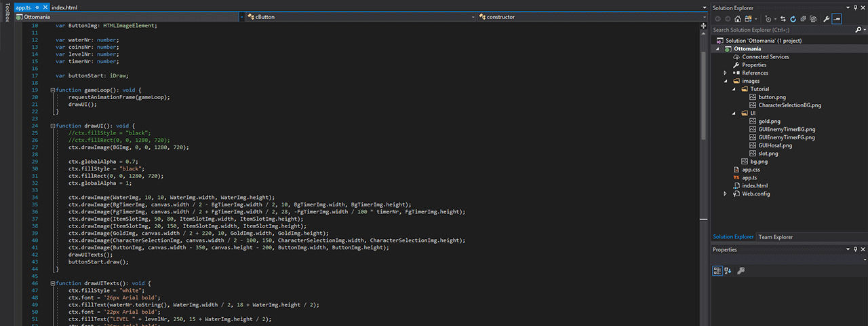Click the Search Solution Explorer field
The height and width of the screenshot is (326, 868).
(x=780, y=30)
